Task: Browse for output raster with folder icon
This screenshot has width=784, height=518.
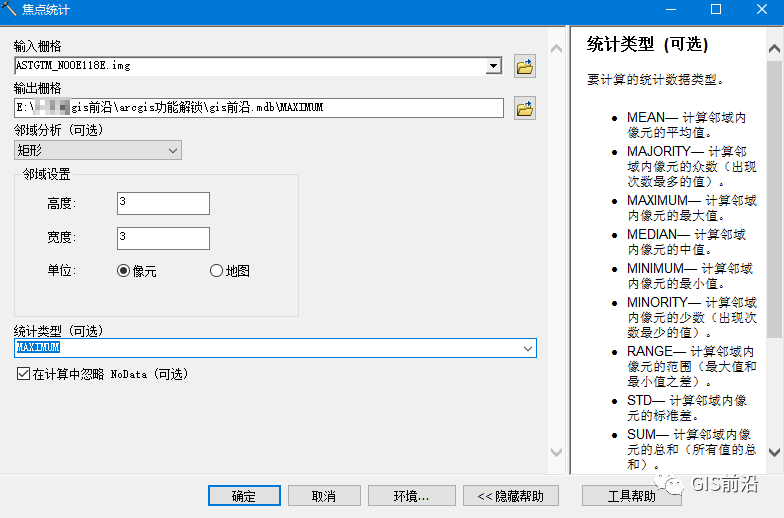Action: tap(524, 108)
